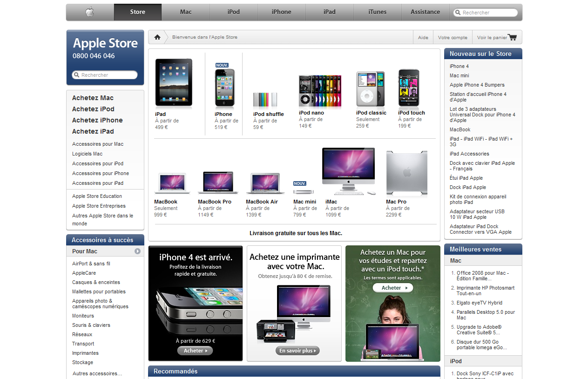Open the iTunes tab
Screen dimensions: 588x379
(378, 12)
